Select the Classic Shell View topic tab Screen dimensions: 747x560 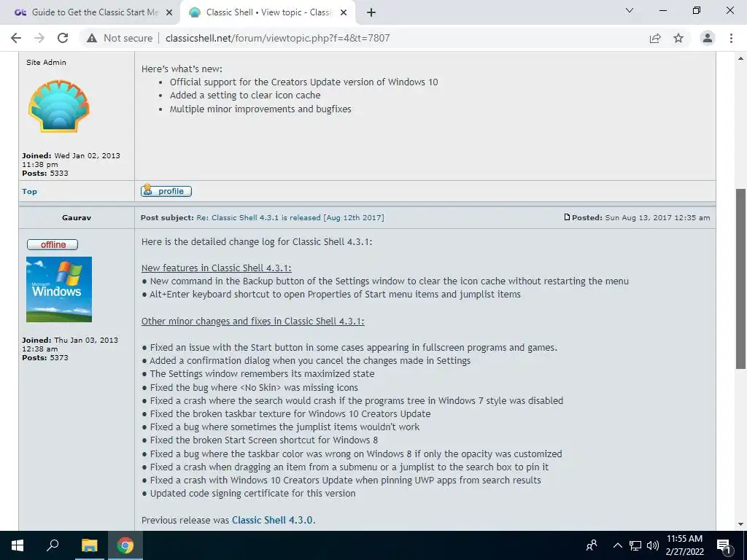(x=267, y=12)
